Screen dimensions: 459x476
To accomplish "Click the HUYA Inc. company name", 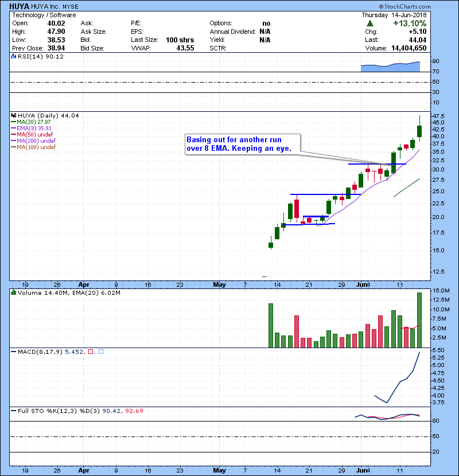I will [45, 6].
